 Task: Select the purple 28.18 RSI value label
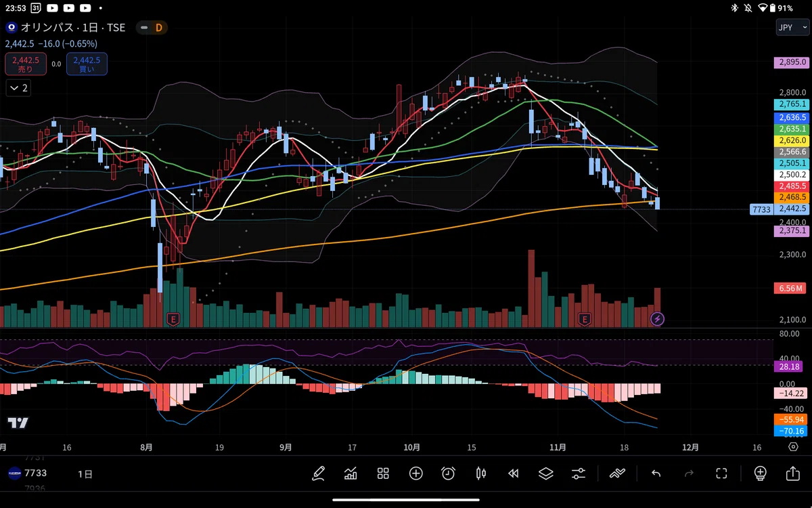click(x=789, y=366)
